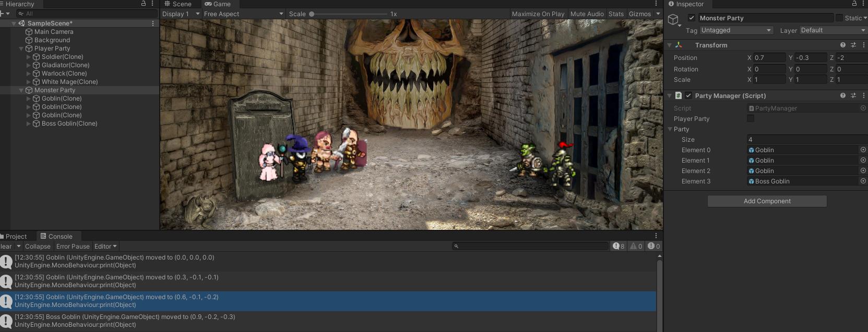Click the Position X value field
The image size is (868, 332).
coord(769,58)
